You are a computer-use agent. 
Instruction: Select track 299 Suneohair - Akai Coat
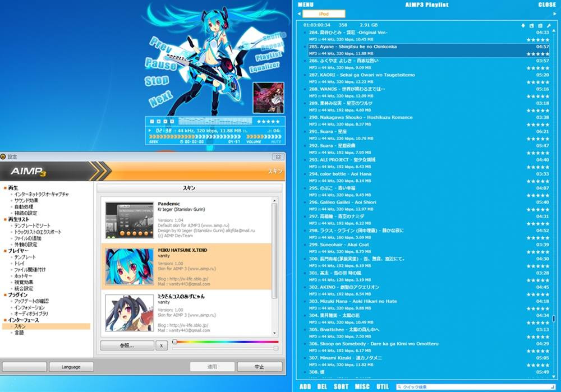429,248
